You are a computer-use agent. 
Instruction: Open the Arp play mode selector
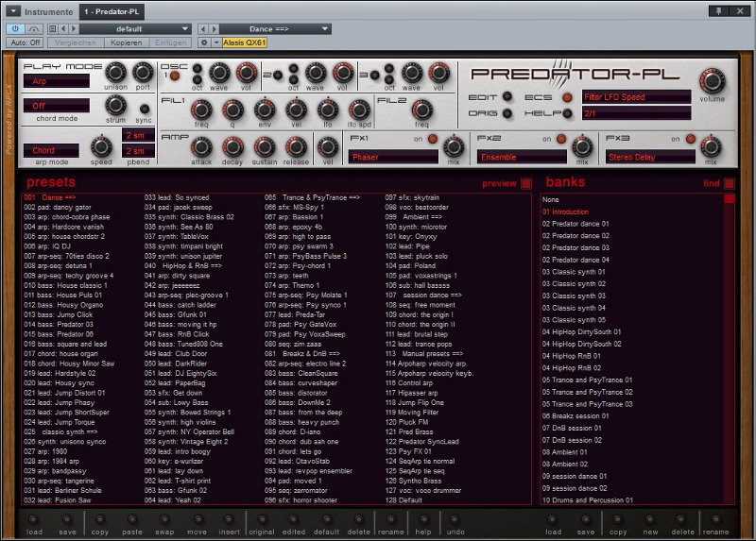(57, 81)
